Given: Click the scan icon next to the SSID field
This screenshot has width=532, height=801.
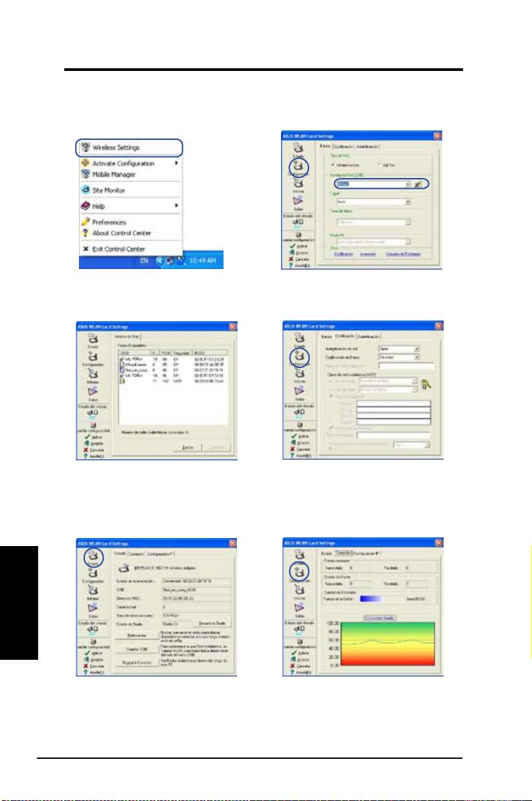Looking at the screenshot, I should tap(419, 183).
